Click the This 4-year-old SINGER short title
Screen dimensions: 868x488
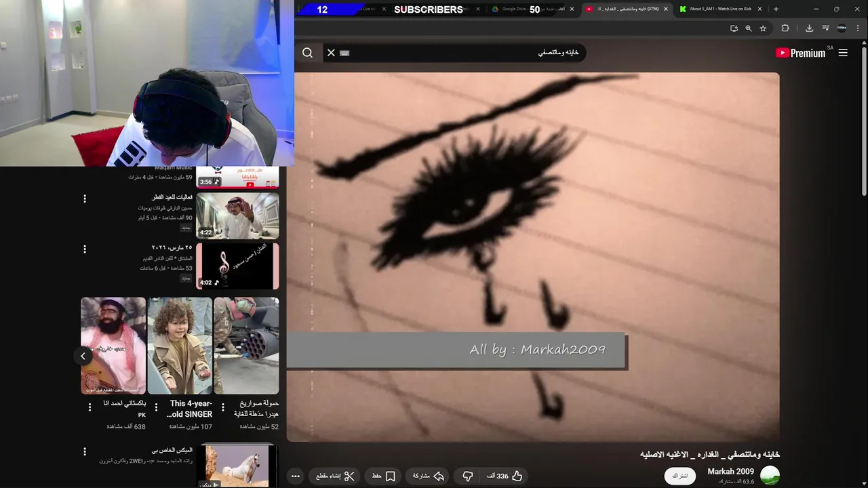point(190,409)
